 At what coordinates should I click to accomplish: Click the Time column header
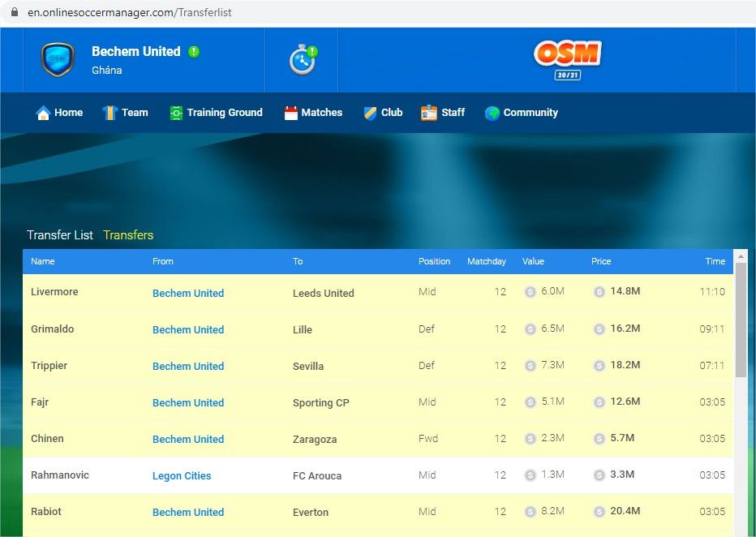click(x=715, y=261)
